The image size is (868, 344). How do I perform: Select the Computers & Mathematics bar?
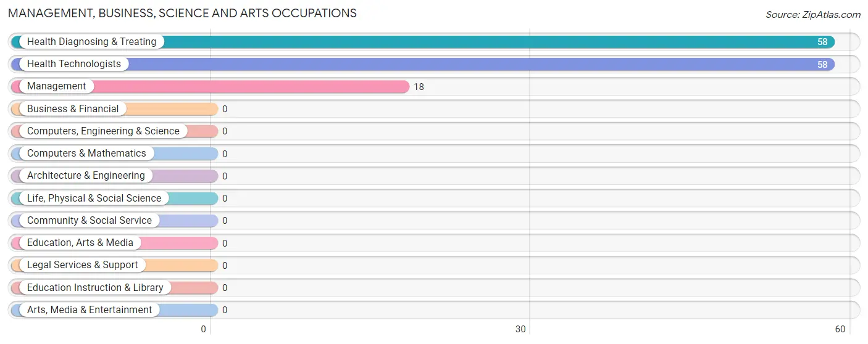click(x=114, y=154)
